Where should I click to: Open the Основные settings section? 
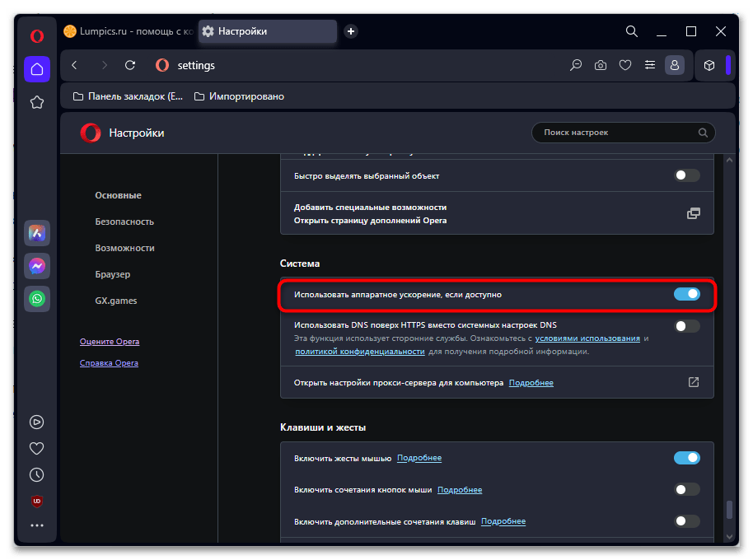click(118, 195)
